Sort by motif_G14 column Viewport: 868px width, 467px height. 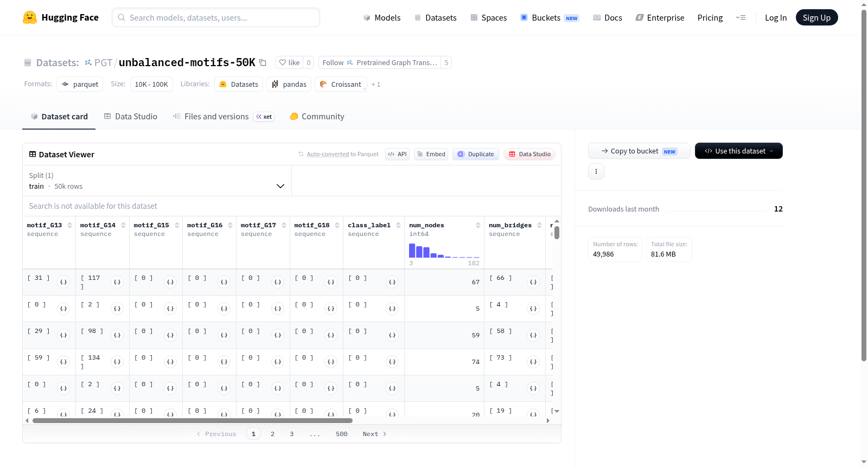[123, 225]
